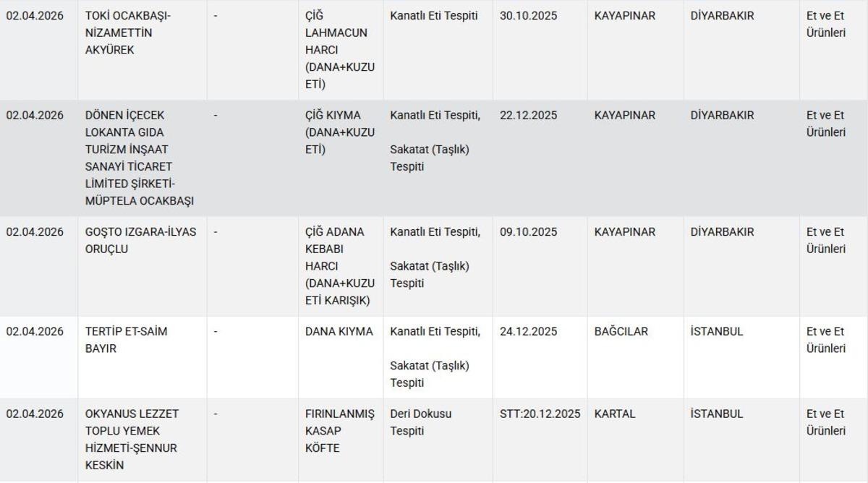The height and width of the screenshot is (483, 868).
Task: Click the 09.10.2025 date cell
Action: pyautogui.click(x=528, y=232)
